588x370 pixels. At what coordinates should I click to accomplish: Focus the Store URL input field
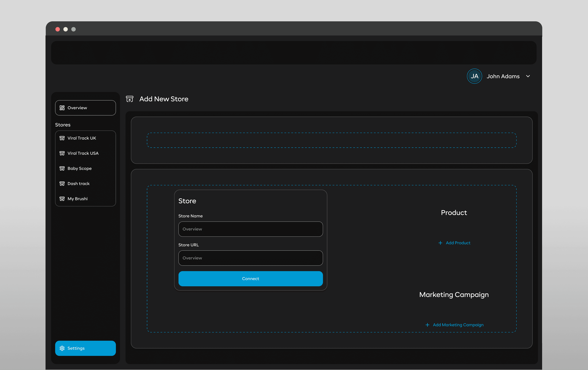(251, 258)
